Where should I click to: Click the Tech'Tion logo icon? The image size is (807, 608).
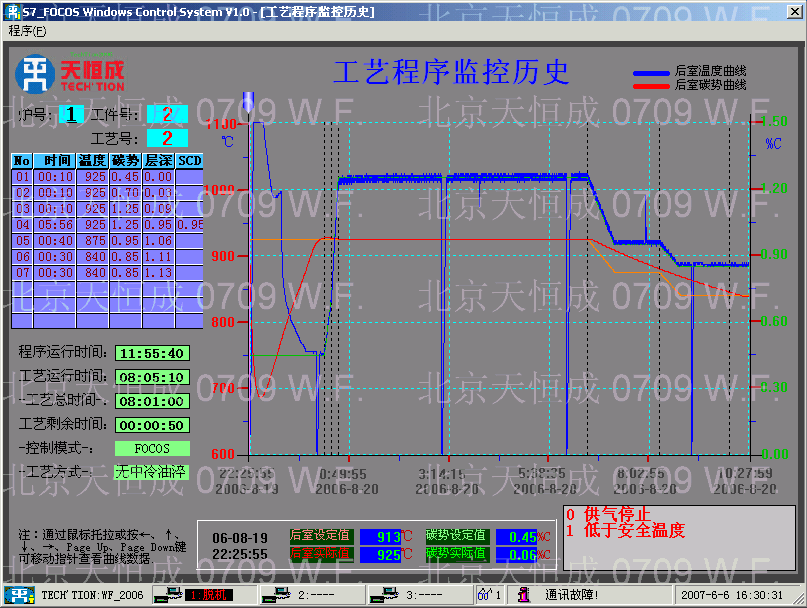[35, 73]
